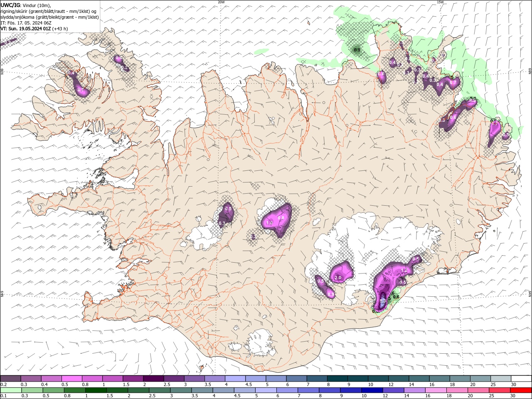Click the '2.0' value on the southeast glacier
The height and width of the screenshot is (399, 532).
pos(338,278)
